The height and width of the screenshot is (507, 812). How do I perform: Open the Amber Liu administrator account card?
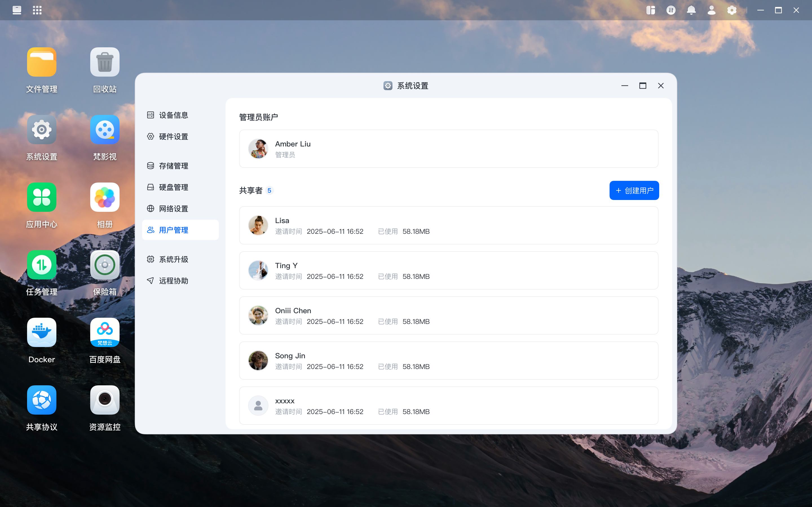(449, 149)
